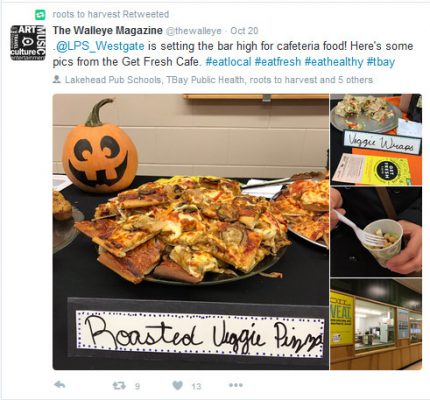This screenshot has height=400, width=430.
Task: Follow the #tbay hashtag
Action: click(381, 62)
